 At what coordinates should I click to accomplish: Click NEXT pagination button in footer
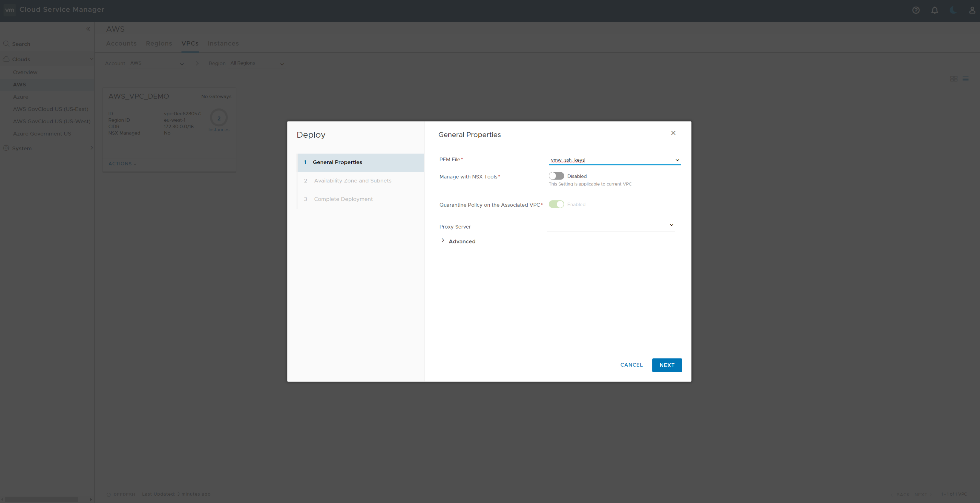(920, 495)
